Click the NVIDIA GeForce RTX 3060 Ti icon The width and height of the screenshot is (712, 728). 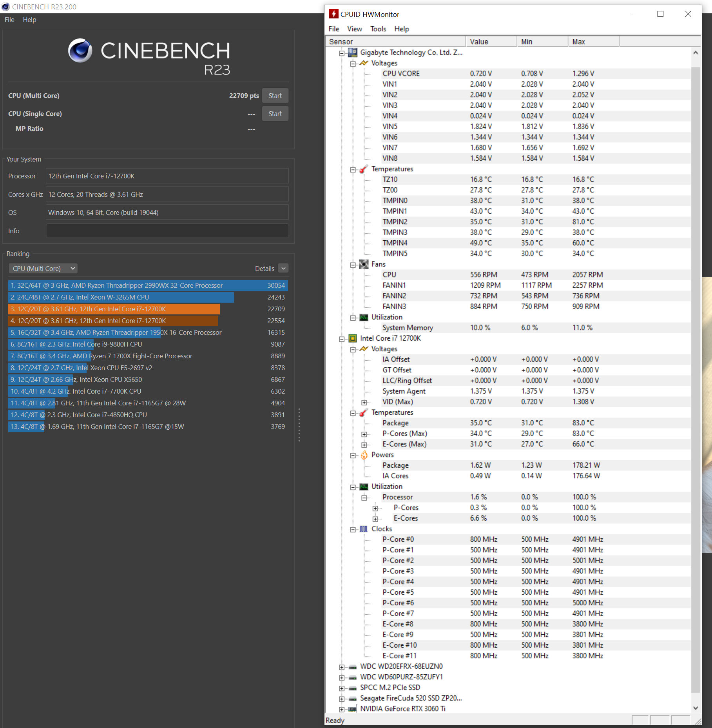(353, 709)
